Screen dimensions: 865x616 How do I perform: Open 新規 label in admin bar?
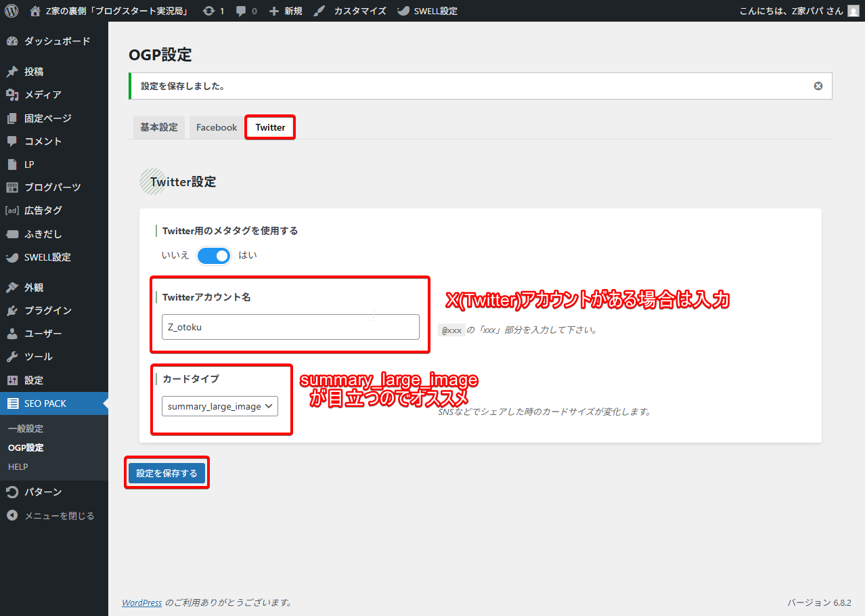294,11
